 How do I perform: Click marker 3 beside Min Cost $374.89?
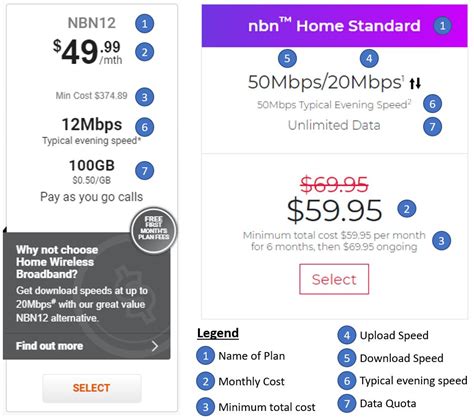pyautogui.click(x=144, y=97)
